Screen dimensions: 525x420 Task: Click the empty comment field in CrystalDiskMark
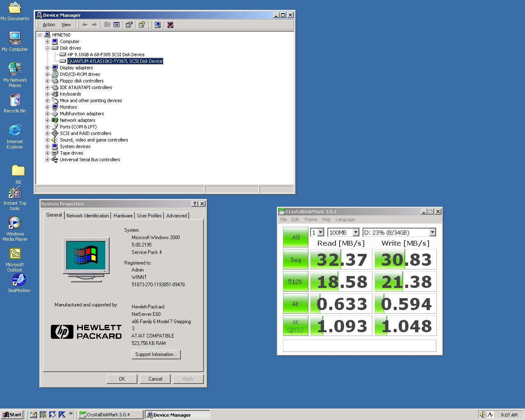[360, 345]
